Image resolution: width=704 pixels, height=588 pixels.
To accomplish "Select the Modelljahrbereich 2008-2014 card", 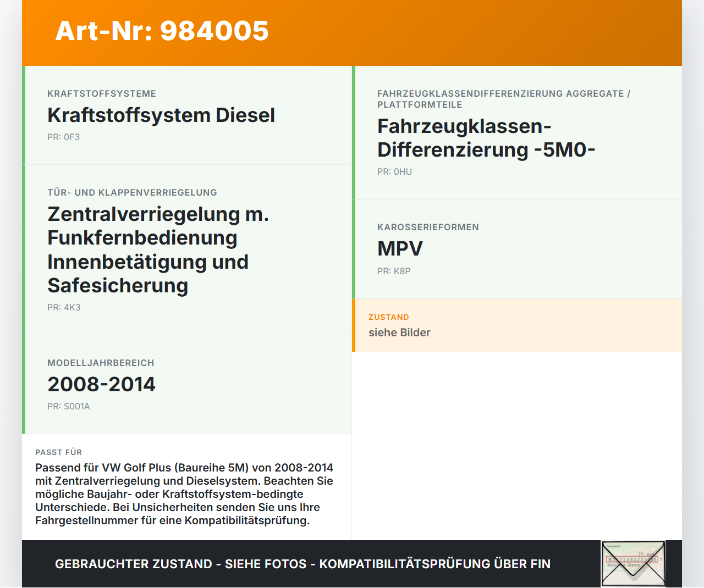I will pos(102,384).
